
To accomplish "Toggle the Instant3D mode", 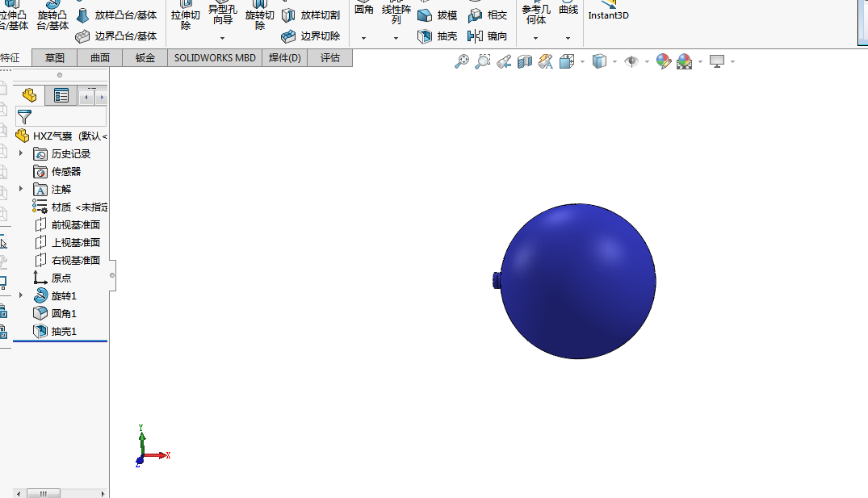I will (x=608, y=11).
